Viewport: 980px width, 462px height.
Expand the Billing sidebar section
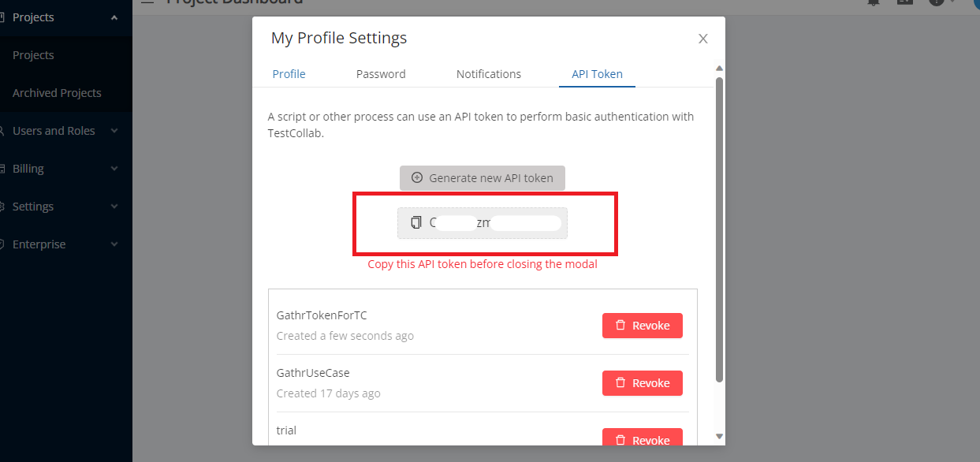[x=61, y=169]
